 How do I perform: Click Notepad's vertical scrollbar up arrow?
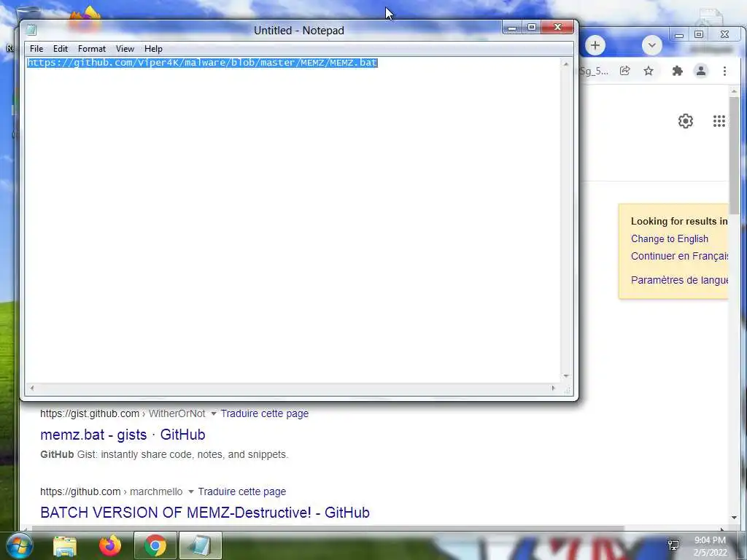click(x=566, y=64)
